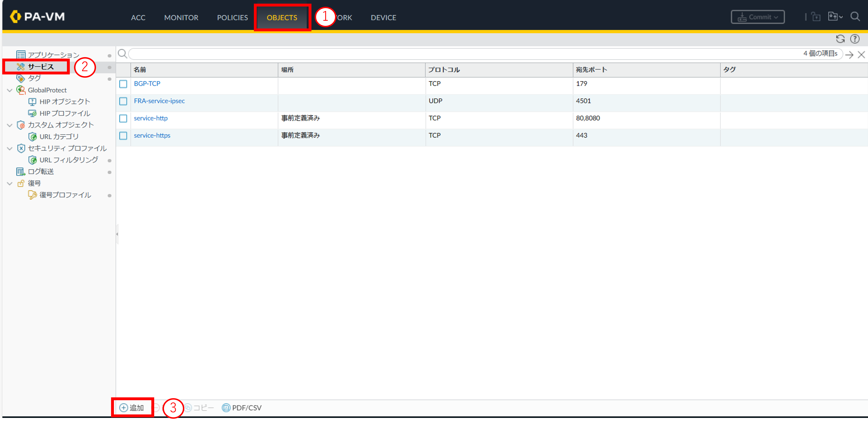Image resolution: width=868 pixels, height=424 pixels.
Task: Open URL フィルタリング in the sidebar
Action: 68,160
